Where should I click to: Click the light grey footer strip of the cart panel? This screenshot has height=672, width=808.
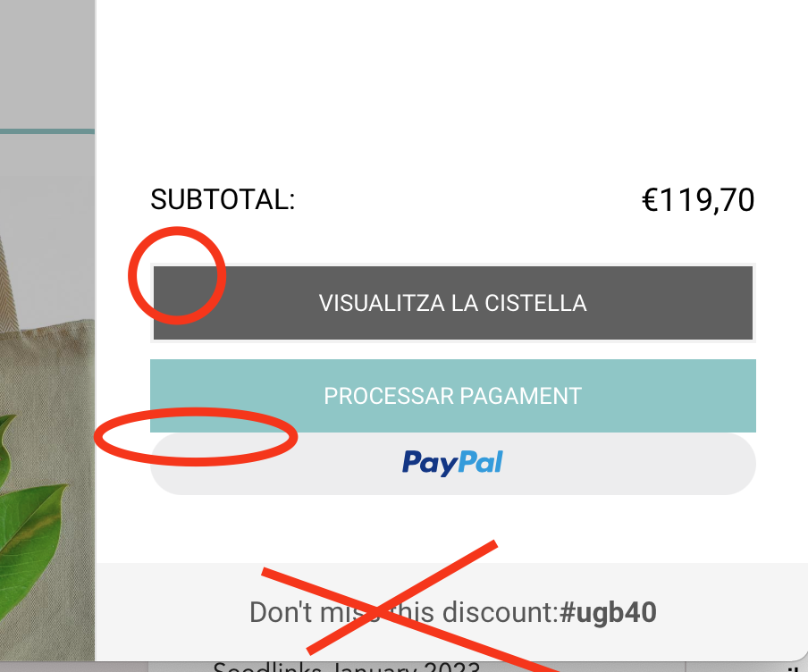[x=452, y=612]
